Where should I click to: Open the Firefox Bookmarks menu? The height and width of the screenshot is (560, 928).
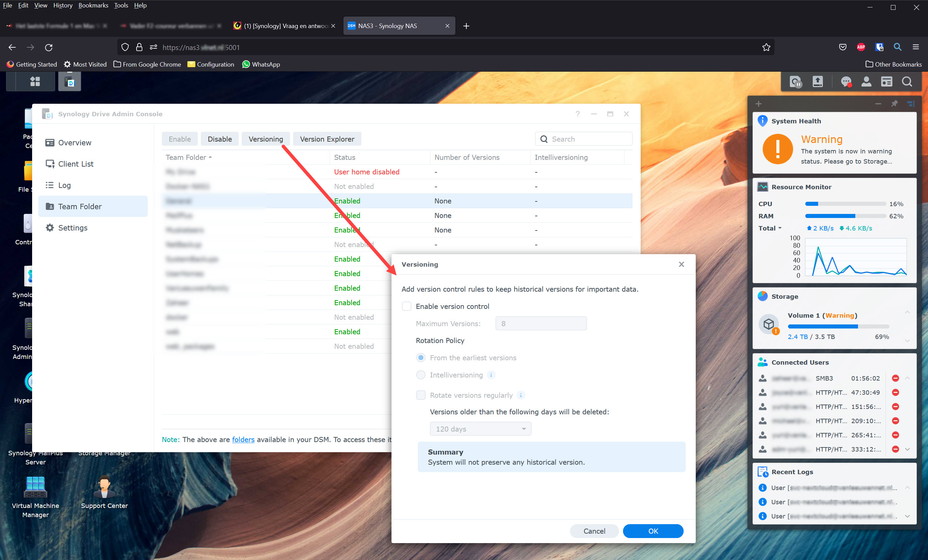coord(93,5)
